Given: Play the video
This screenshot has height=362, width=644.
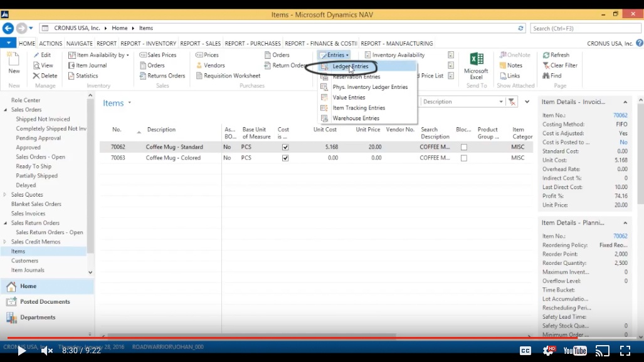Looking at the screenshot, I should [22, 351].
